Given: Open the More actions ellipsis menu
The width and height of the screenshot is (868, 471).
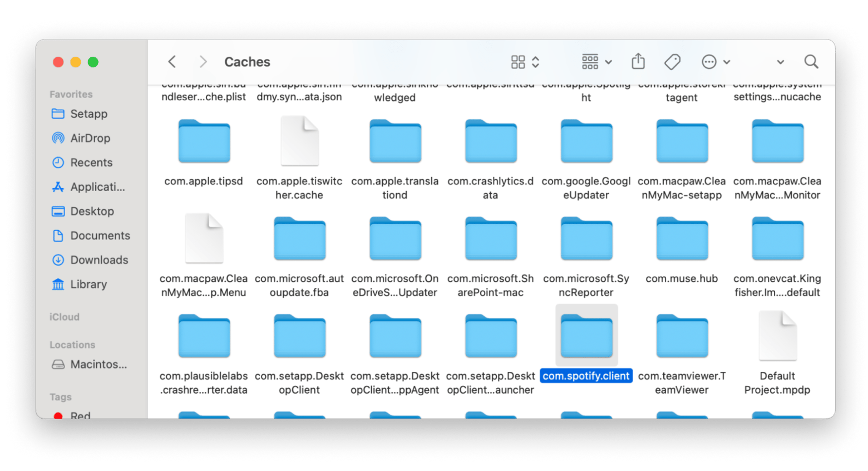Looking at the screenshot, I should (x=716, y=62).
